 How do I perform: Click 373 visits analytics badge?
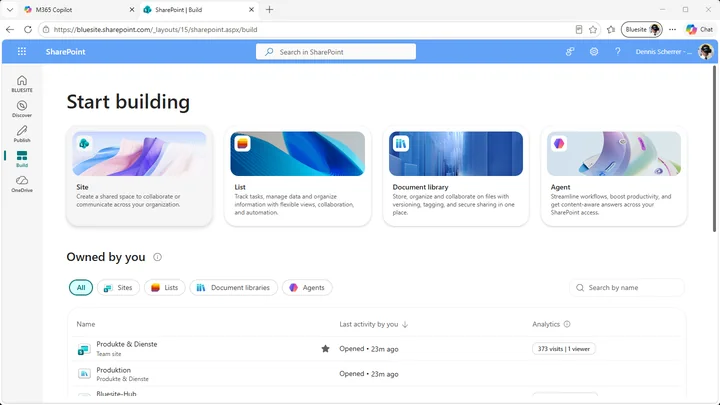(564, 349)
